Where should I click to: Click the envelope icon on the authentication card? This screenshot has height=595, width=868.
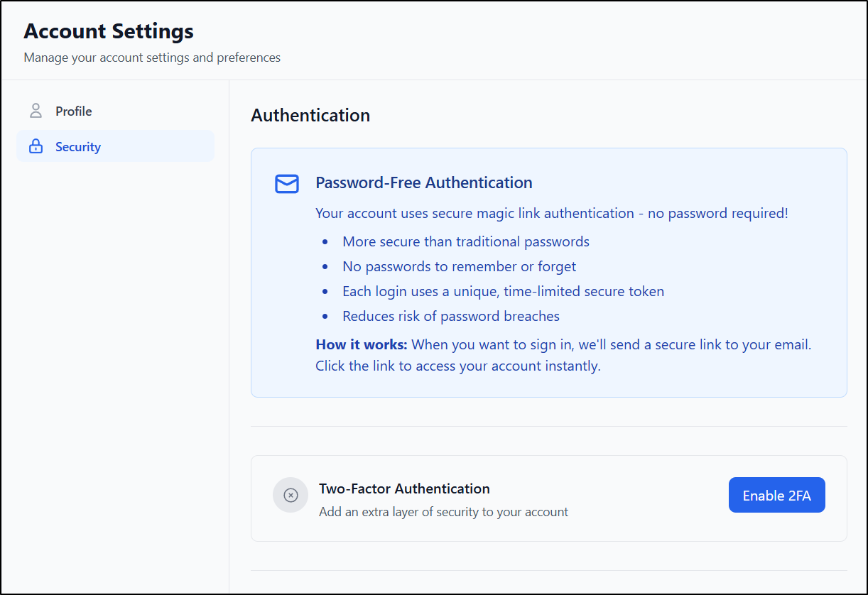pyautogui.click(x=287, y=184)
